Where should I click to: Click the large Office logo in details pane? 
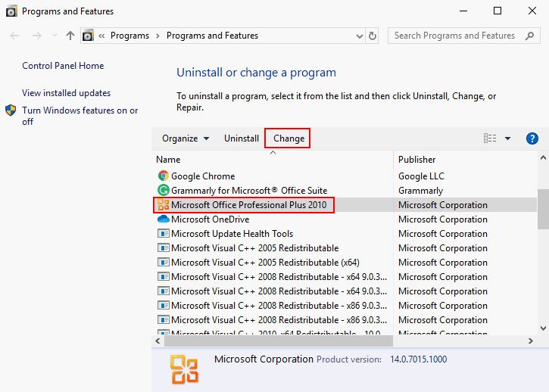coord(184,369)
